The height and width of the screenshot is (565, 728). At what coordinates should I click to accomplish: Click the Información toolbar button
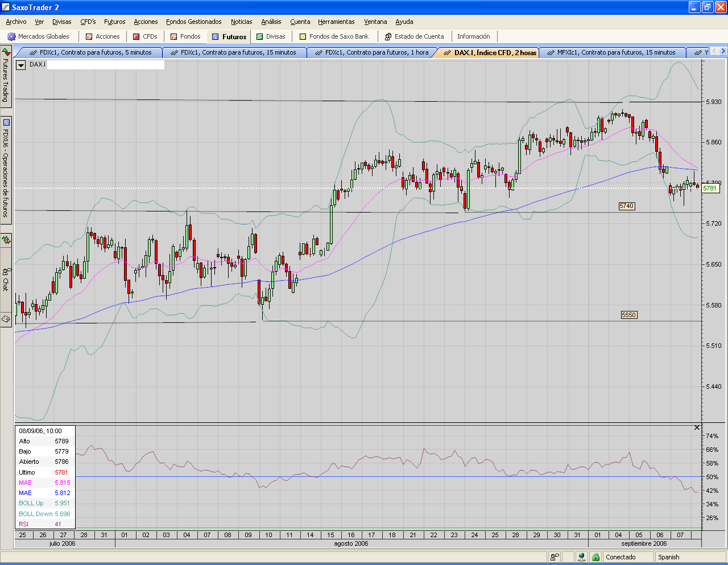pyautogui.click(x=474, y=36)
